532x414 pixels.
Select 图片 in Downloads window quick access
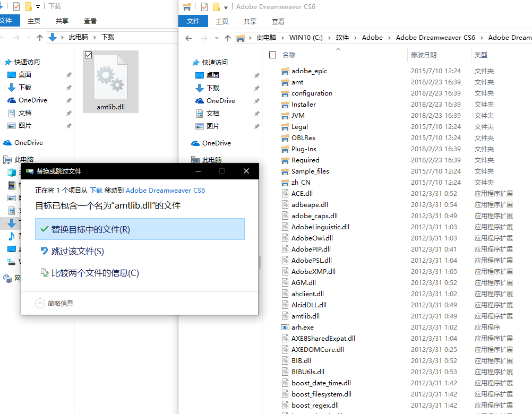[25, 125]
